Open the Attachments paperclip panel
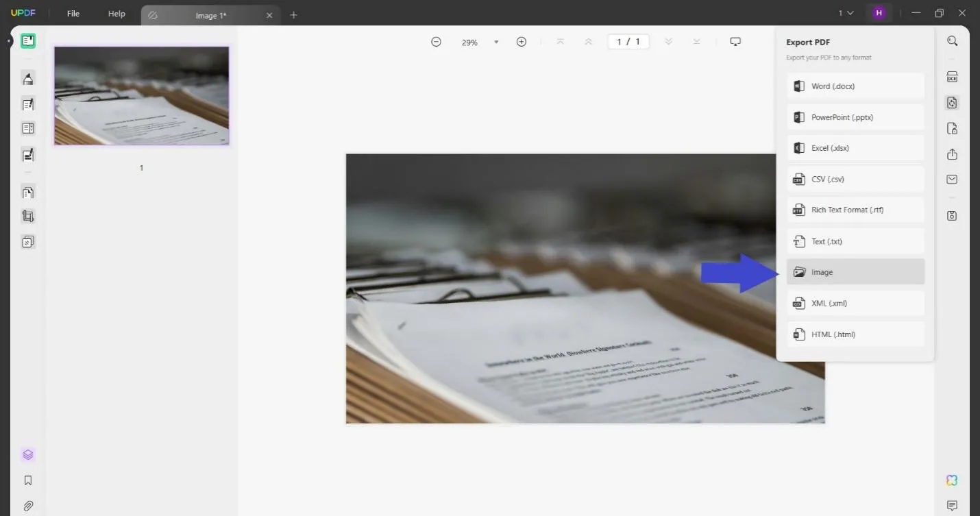980x516 pixels. [x=28, y=506]
